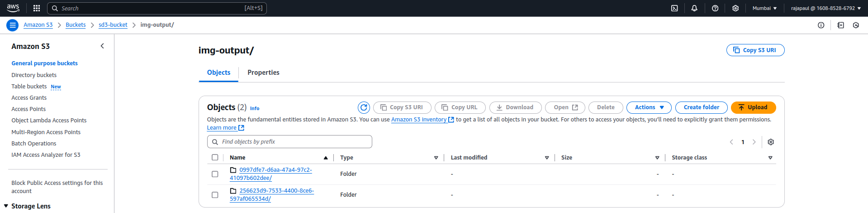
Task: Open the help question mark icon
Action: 715,8
